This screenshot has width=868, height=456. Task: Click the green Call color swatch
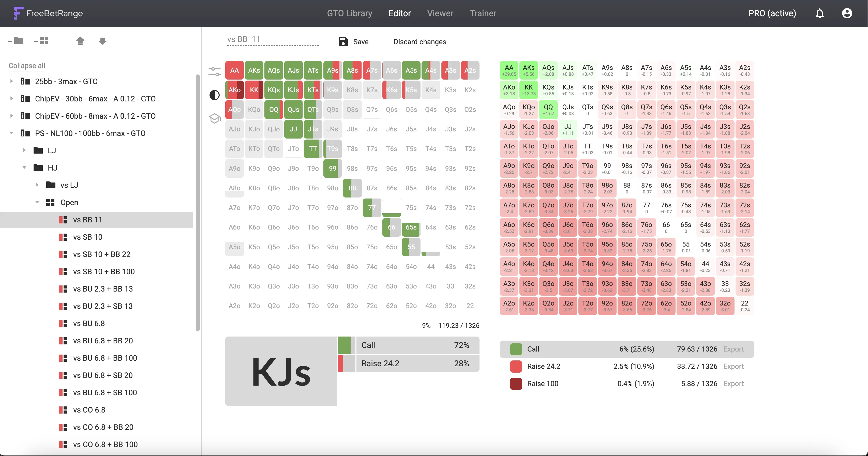click(x=516, y=349)
